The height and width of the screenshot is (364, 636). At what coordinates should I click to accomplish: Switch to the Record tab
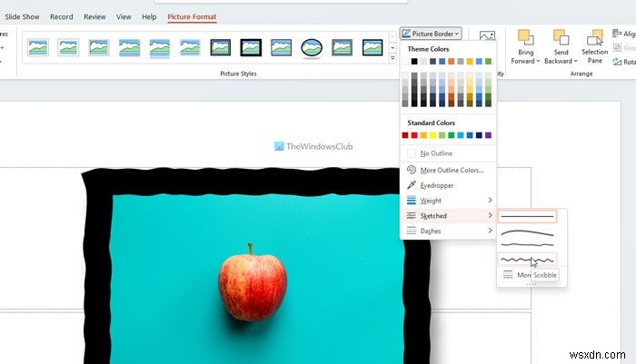(62, 16)
